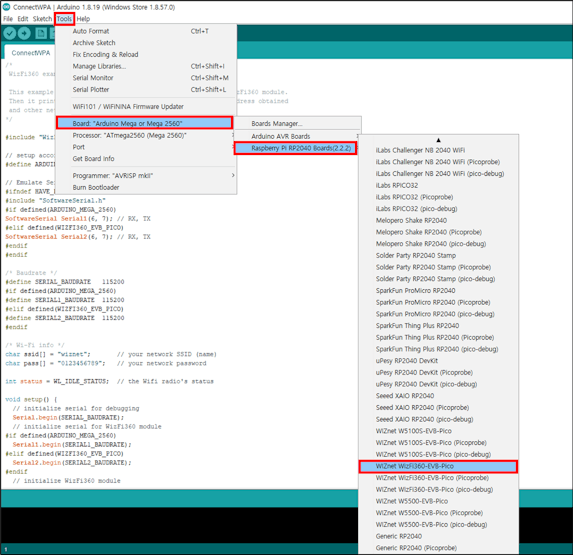The height and width of the screenshot is (555, 573).
Task: Select WiFi101 / WiFiNINA Firmware Updater
Action: 146,107
